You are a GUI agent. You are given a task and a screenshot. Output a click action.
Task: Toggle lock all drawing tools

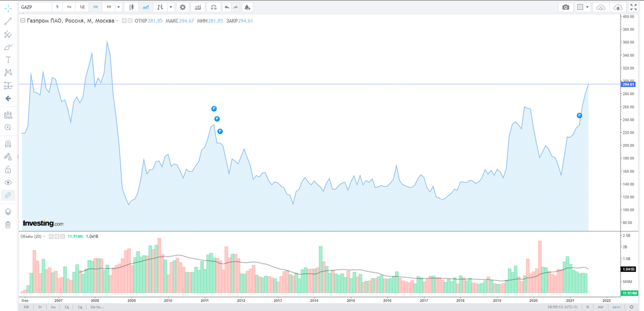pos(8,170)
